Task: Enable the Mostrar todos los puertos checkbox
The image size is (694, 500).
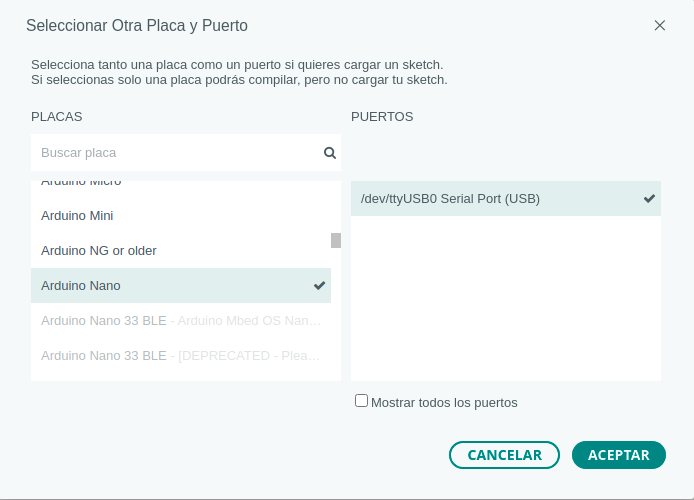Action: point(362,401)
